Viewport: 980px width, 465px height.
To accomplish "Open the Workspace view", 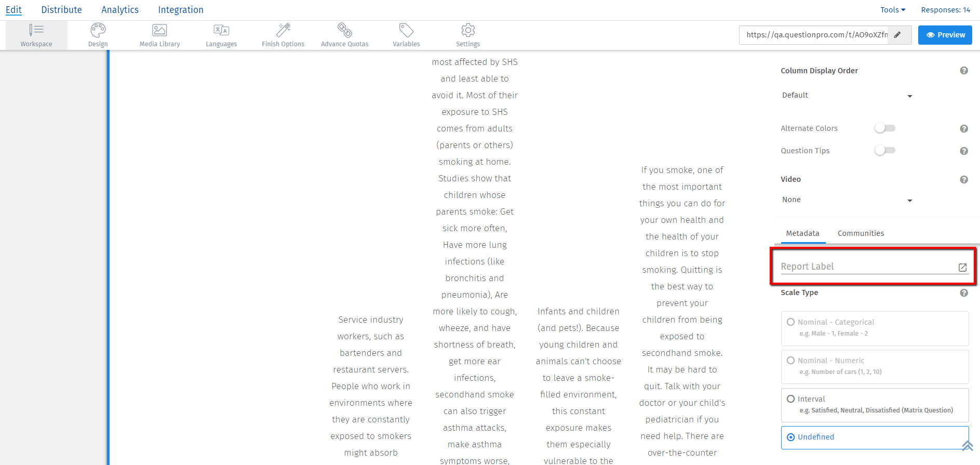I will click(36, 35).
